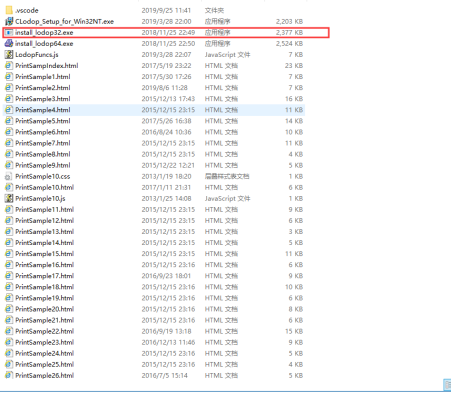The height and width of the screenshot is (393, 452).
Task: Select the PrintSample13.html file icon
Action: 9,232
